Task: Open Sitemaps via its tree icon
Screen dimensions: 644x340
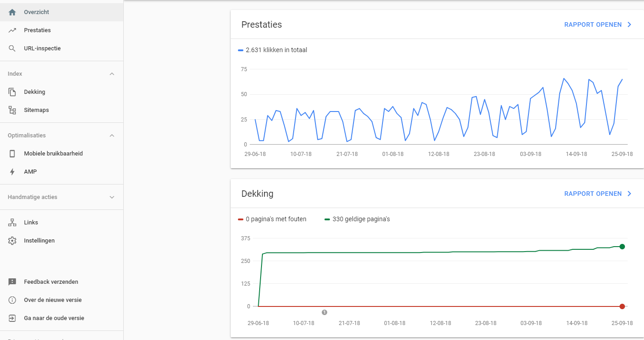Action: 12,110
